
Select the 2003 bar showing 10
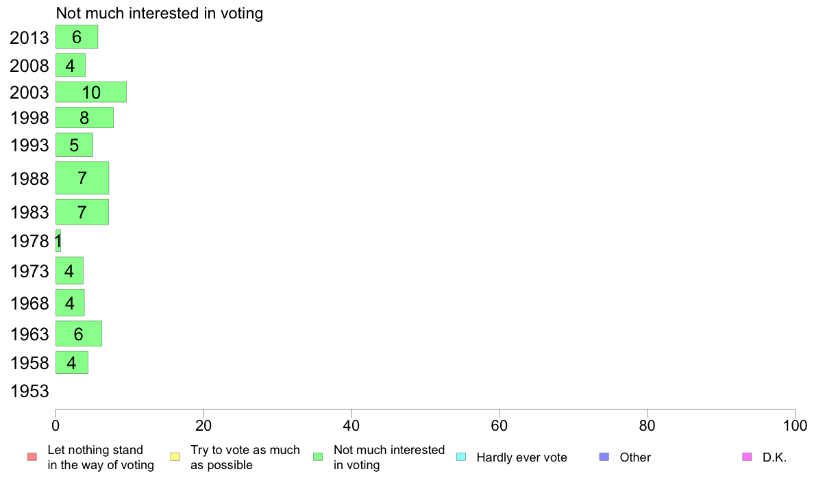point(91,92)
